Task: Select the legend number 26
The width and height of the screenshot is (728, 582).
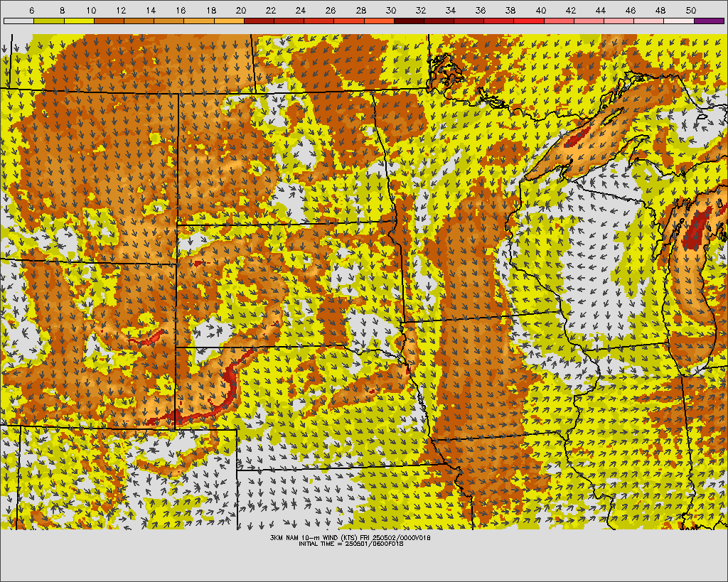Action: tap(331, 10)
